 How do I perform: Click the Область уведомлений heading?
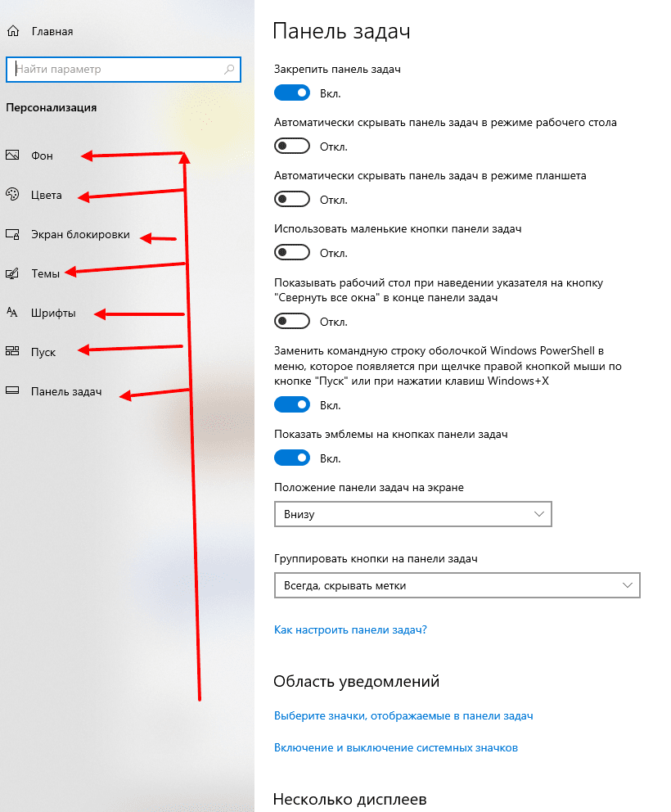[356, 682]
